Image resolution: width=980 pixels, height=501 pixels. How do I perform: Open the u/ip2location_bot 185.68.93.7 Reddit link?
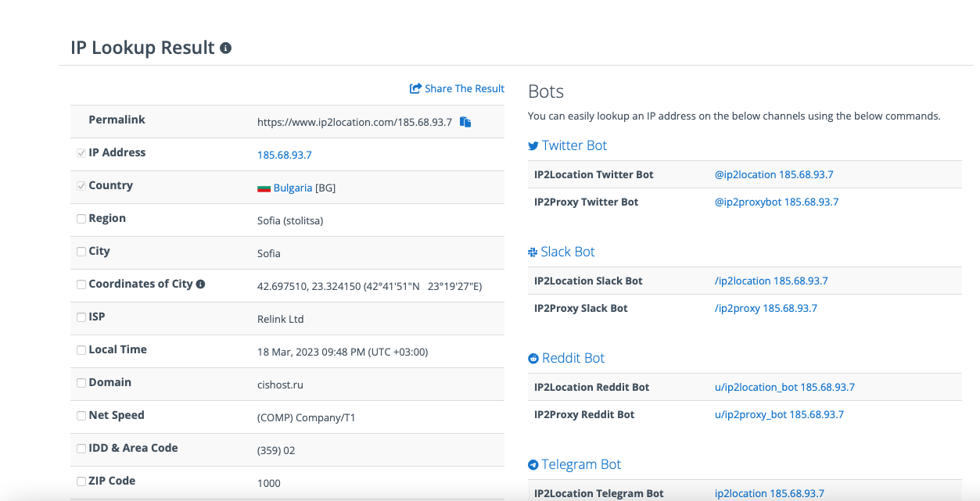pyautogui.click(x=784, y=387)
